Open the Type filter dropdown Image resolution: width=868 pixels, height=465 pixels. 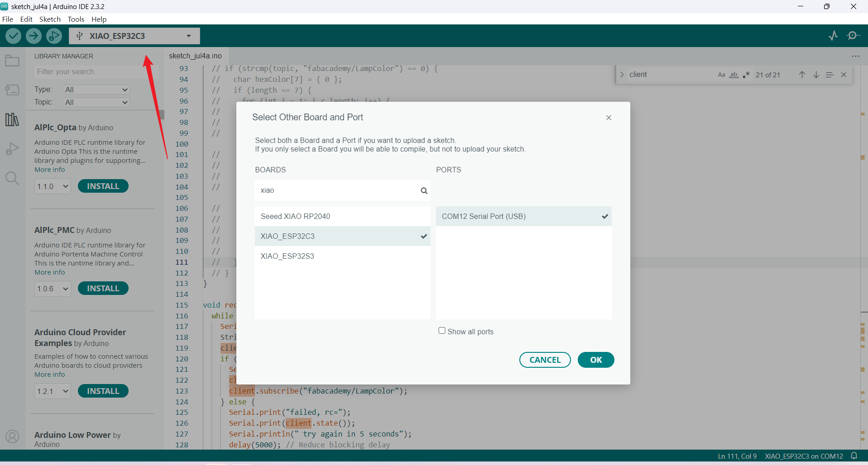96,90
